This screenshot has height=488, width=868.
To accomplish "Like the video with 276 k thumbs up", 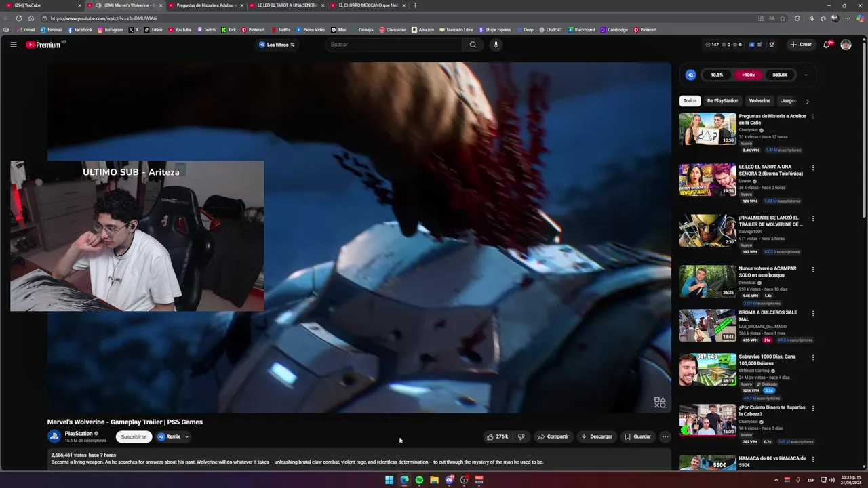I will tap(497, 436).
